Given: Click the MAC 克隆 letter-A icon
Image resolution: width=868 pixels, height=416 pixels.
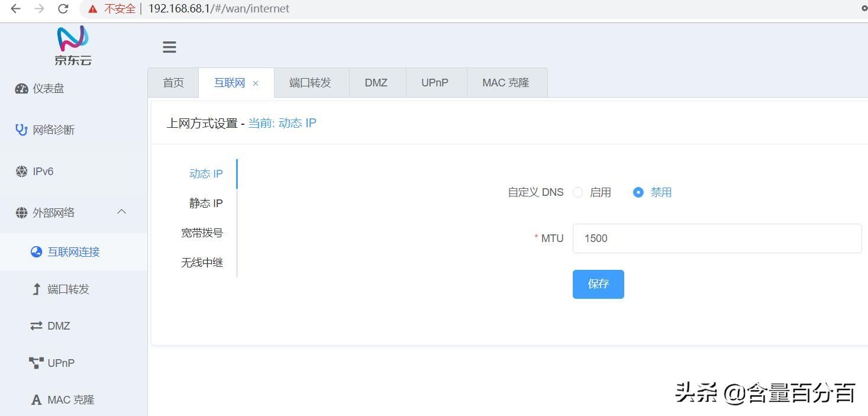Looking at the screenshot, I should (x=37, y=400).
